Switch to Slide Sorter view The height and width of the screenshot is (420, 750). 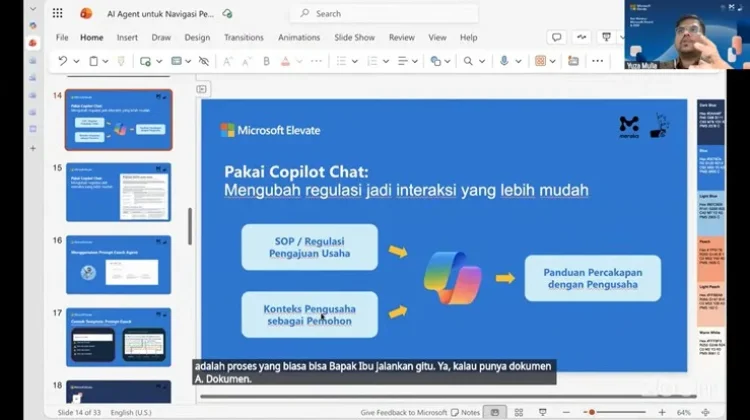coord(518,412)
